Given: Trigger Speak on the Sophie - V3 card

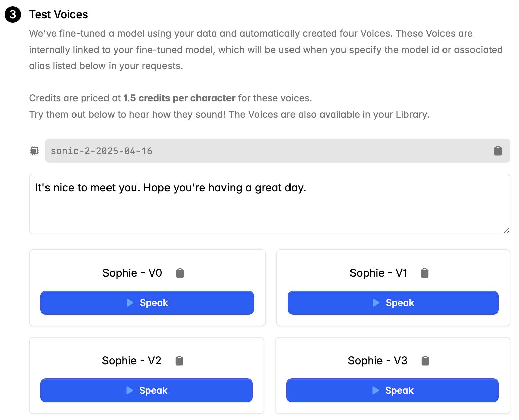Looking at the screenshot, I should click(x=392, y=390).
